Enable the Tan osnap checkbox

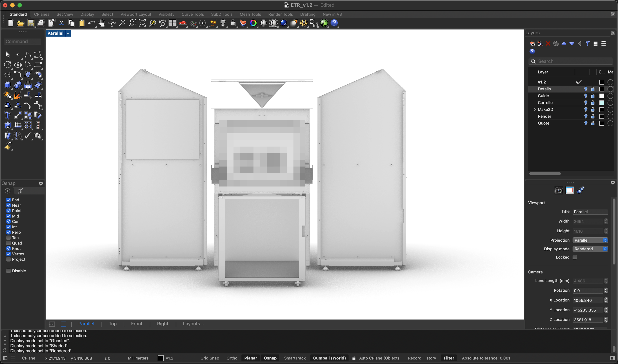point(9,238)
